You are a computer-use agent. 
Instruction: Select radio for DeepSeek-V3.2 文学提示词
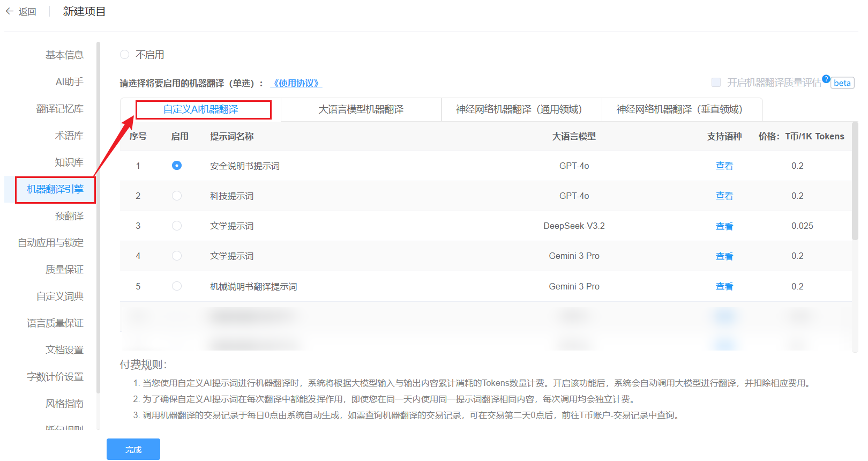coord(177,226)
